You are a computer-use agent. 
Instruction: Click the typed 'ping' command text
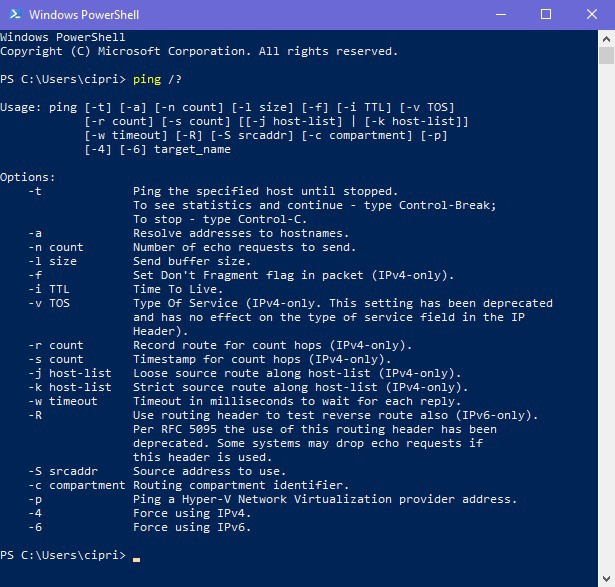point(147,79)
